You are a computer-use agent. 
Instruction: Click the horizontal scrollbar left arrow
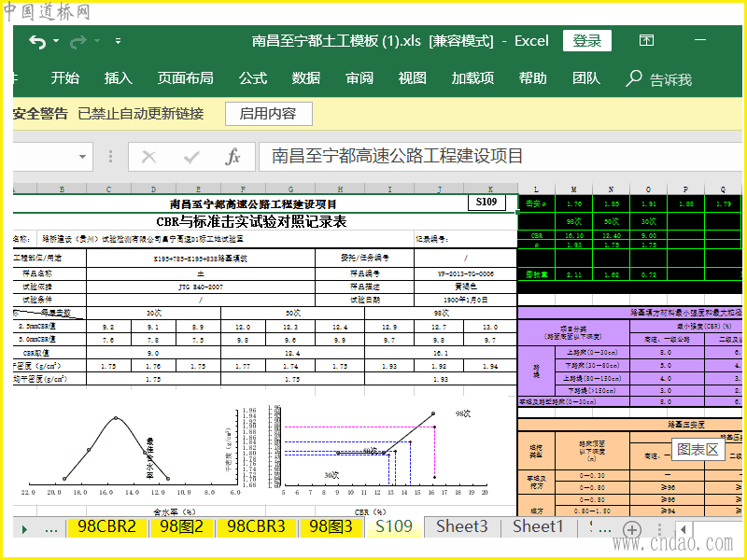tap(684, 529)
